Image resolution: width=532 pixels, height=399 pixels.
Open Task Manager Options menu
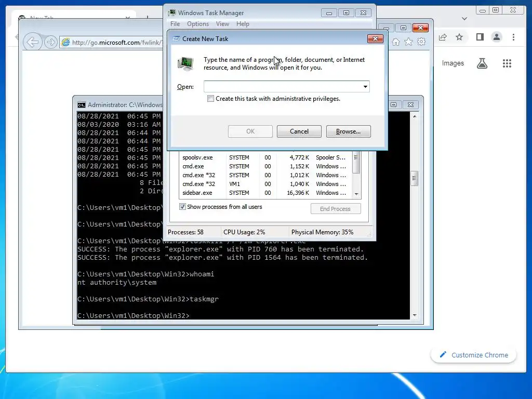(x=198, y=24)
